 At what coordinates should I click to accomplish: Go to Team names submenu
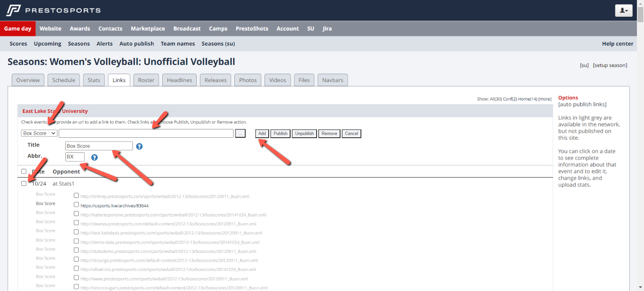pos(178,44)
